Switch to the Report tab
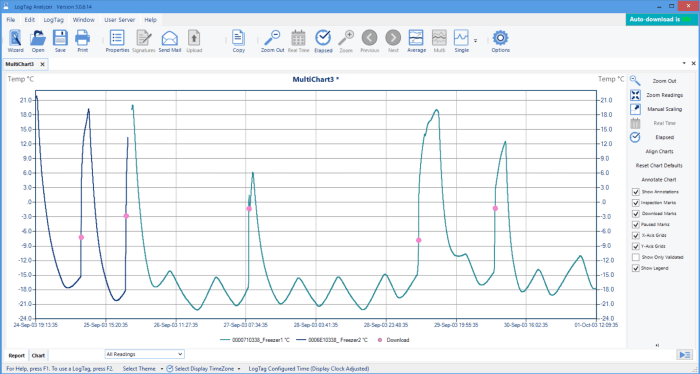Viewport: 700px width, 374px height. click(x=17, y=356)
